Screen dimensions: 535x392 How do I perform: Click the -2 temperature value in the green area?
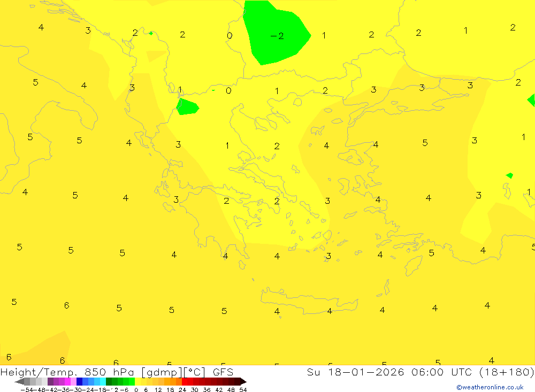pyautogui.click(x=277, y=36)
